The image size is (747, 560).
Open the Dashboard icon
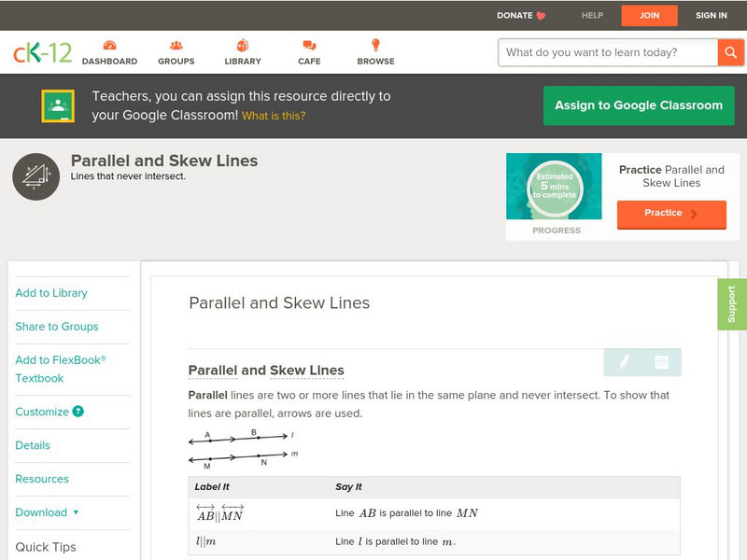pyautogui.click(x=109, y=46)
